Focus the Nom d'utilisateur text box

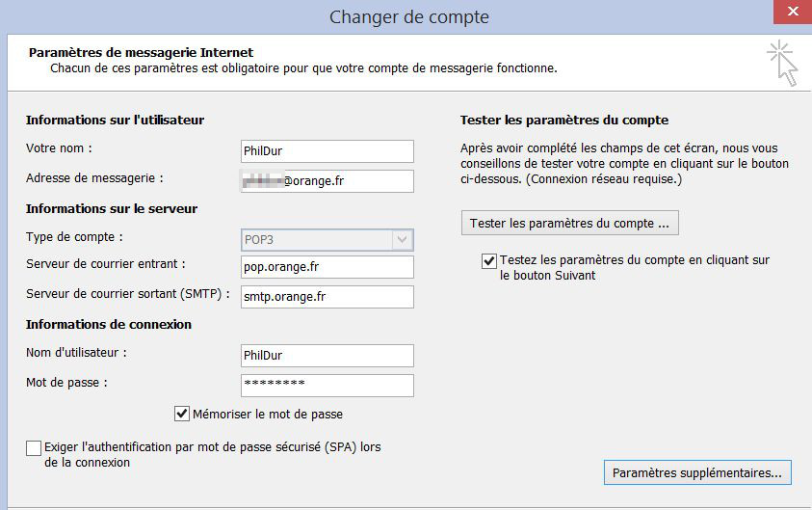[327, 356]
